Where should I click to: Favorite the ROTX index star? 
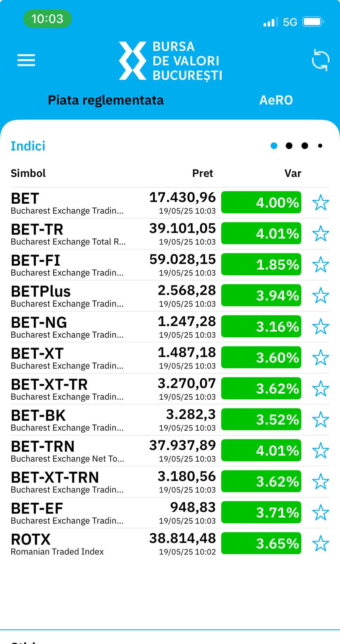click(x=321, y=543)
